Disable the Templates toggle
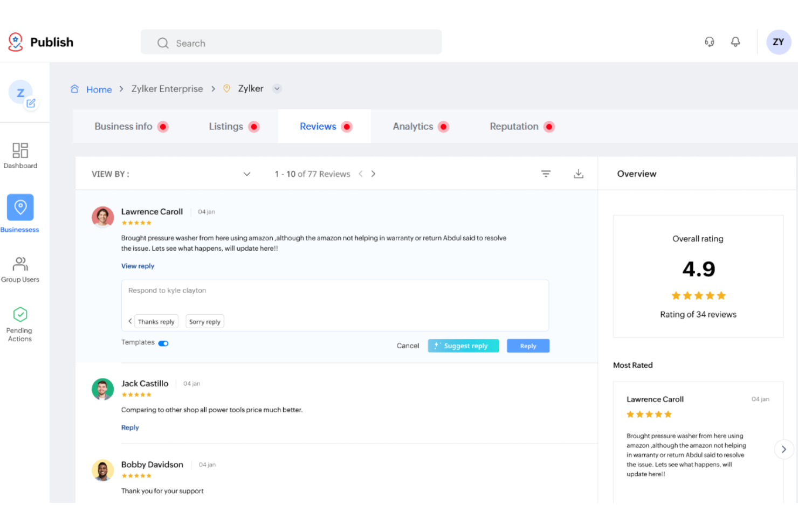This screenshot has height=532, width=798. tap(163, 343)
